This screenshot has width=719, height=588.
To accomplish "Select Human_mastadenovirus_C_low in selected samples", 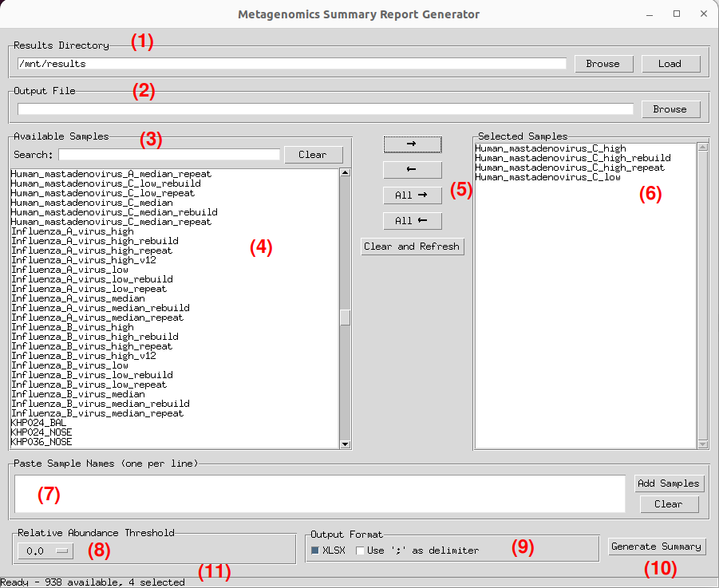I will (547, 177).
